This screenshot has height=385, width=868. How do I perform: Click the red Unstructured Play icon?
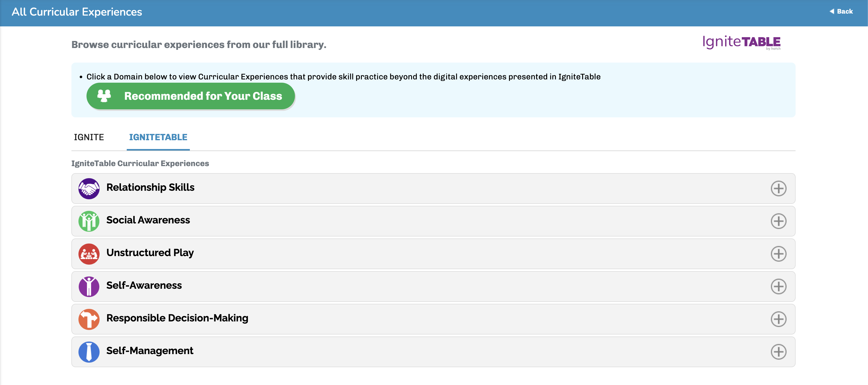(89, 254)
